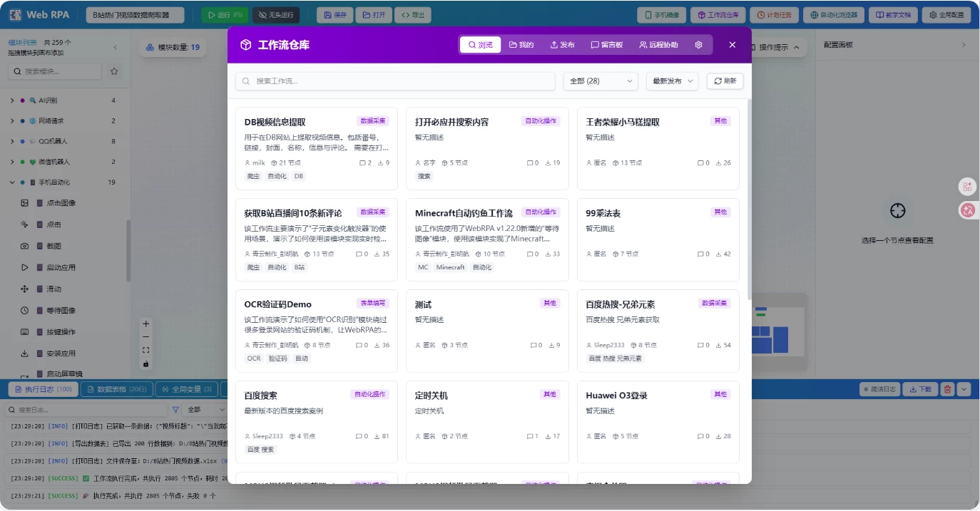Click the 运行 (F5) run button
Screen dimensions: 980x511
click(224, 15)
